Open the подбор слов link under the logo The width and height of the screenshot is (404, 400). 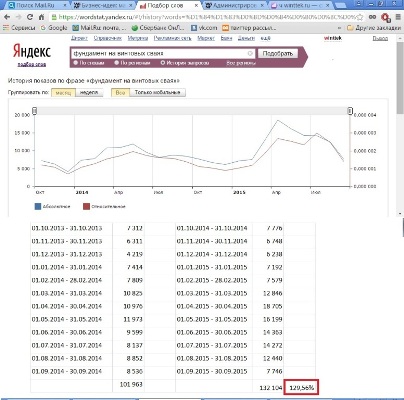point(32,64)
